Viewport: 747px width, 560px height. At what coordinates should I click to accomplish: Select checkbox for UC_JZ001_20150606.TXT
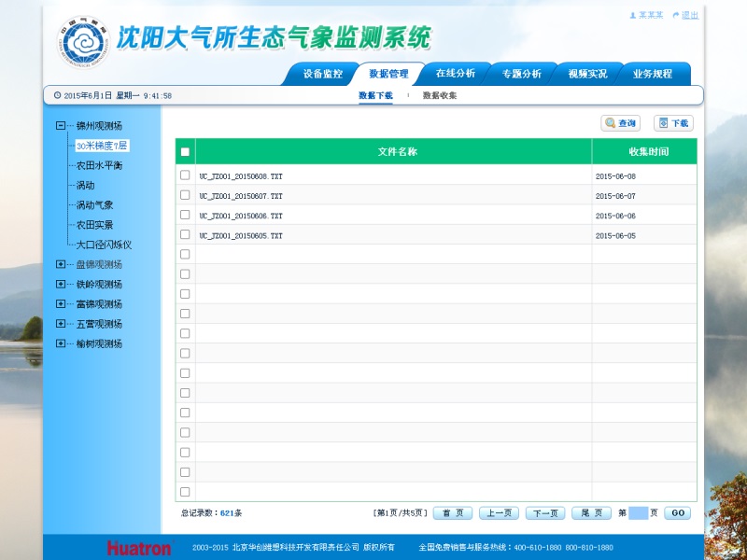point(185,215)
